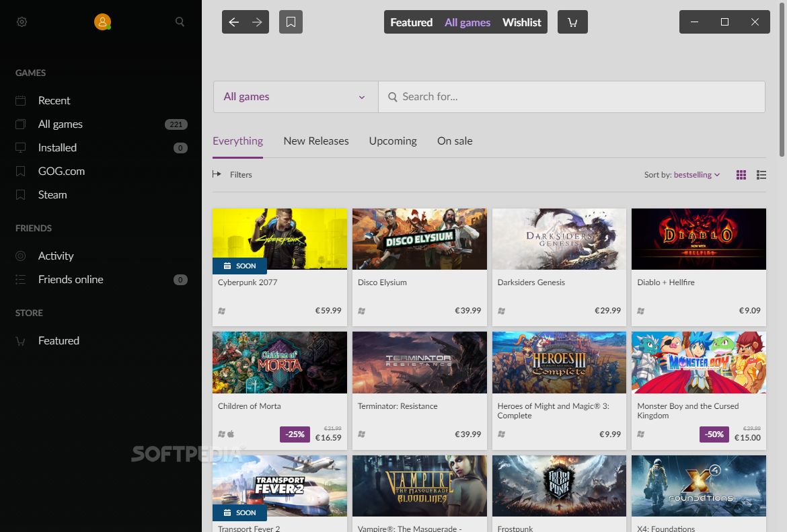Click the Windows icon on Terminator: Resistance card
787x532 pixels.
point(361,434)
